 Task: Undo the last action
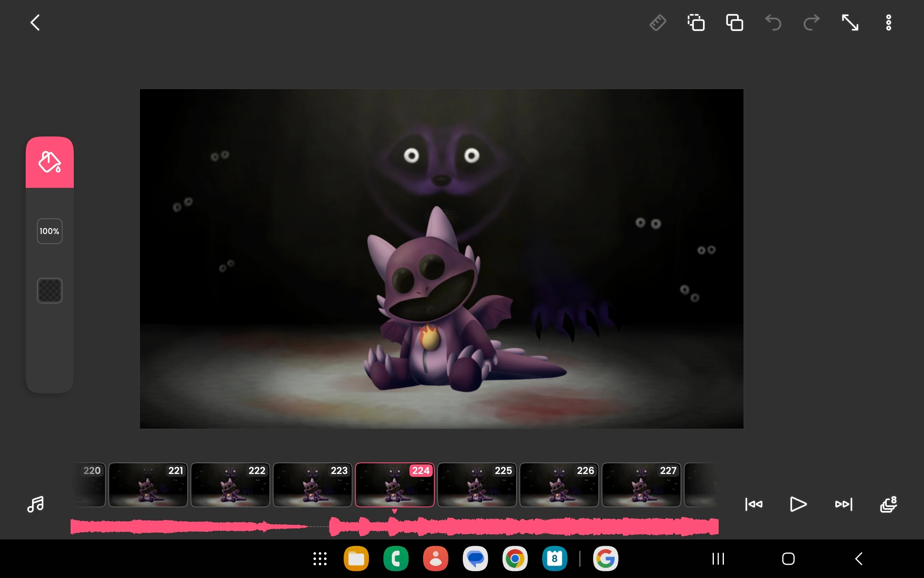(773, 23)
